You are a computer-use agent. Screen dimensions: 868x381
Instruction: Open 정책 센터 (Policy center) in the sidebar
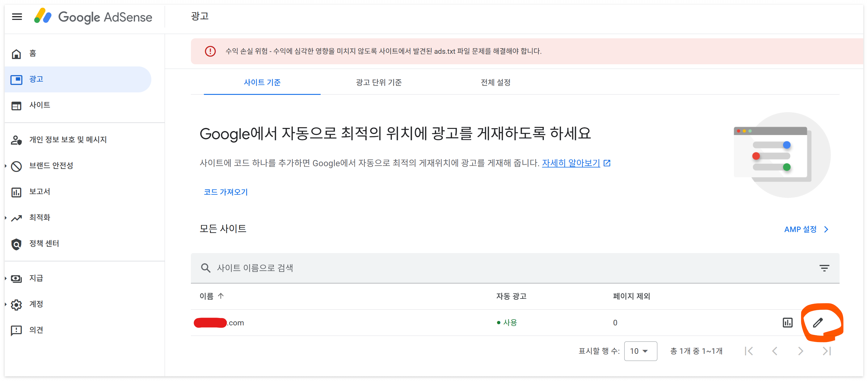44,243
